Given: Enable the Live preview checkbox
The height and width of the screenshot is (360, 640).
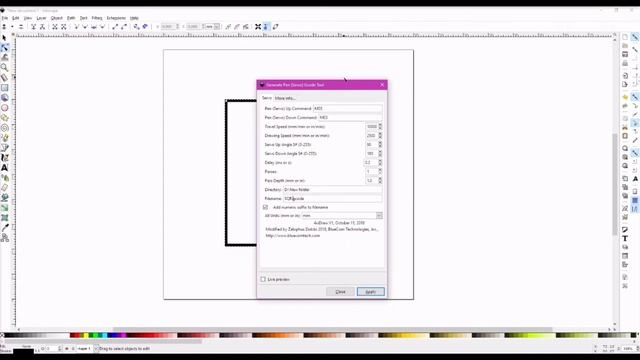Looking at the screenshot, I should point(263,279).
